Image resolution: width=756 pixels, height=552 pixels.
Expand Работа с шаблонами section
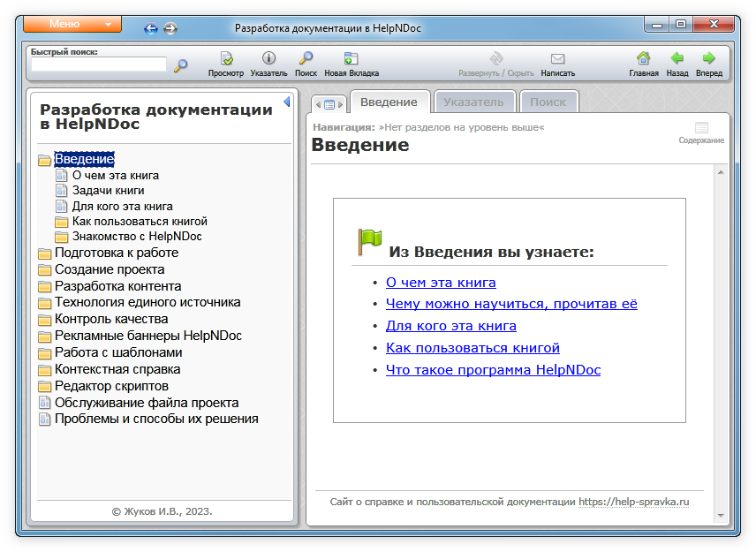pyautogui.click(x=118, y=352)
